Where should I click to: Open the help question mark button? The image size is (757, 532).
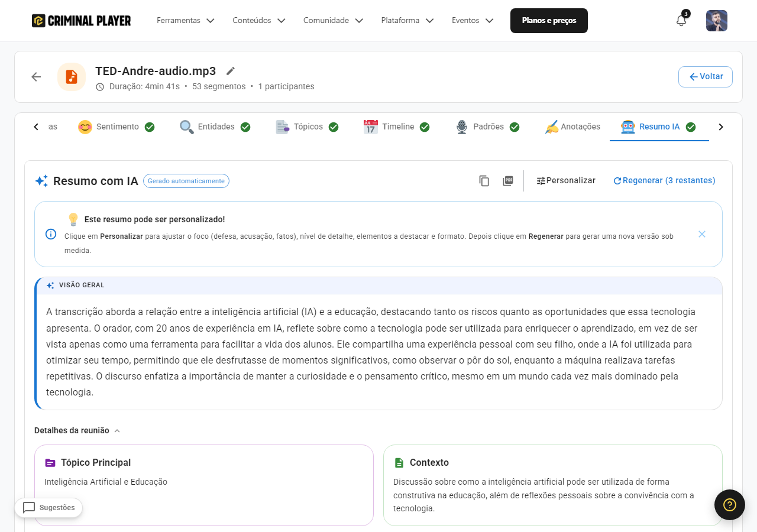tap(730, 505)
